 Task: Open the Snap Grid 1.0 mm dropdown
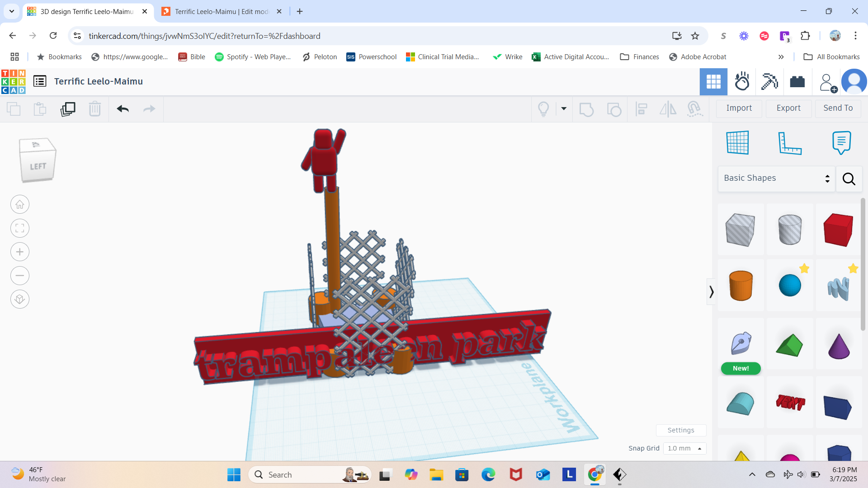pyautogui.click(x=684, y=448)
